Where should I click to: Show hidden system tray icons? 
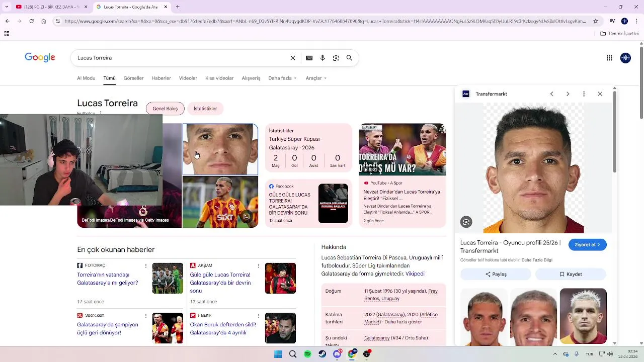tap(555, 354)
